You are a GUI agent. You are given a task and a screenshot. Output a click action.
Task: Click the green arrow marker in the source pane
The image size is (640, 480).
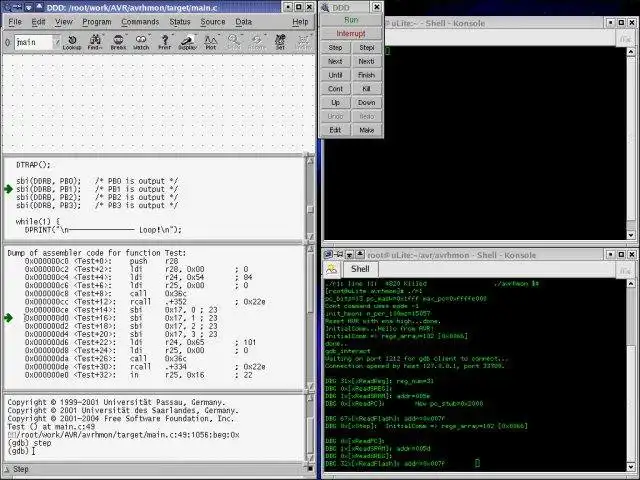coord(8,189)
